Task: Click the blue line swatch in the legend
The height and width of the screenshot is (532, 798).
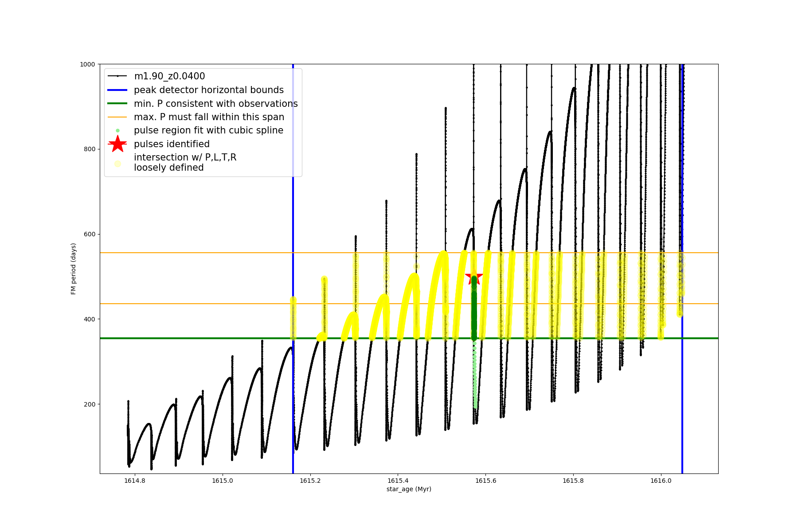Action: click(117, 90)
